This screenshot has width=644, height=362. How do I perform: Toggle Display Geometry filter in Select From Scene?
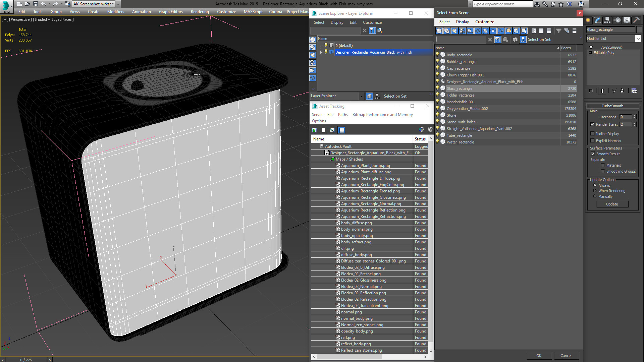point(439,31)
